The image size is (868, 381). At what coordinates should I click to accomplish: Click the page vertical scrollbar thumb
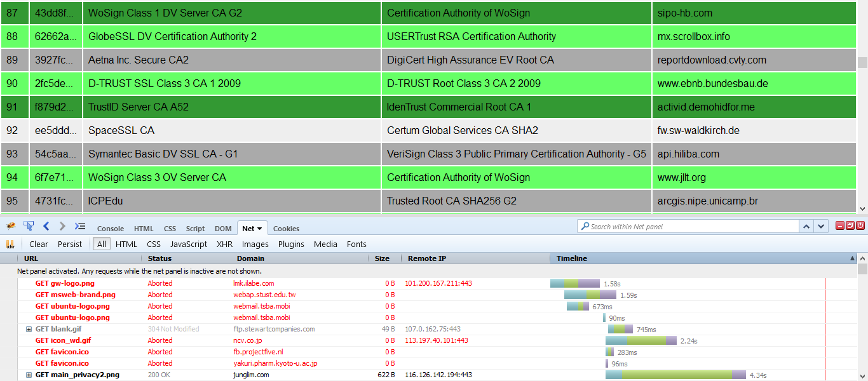862,62
